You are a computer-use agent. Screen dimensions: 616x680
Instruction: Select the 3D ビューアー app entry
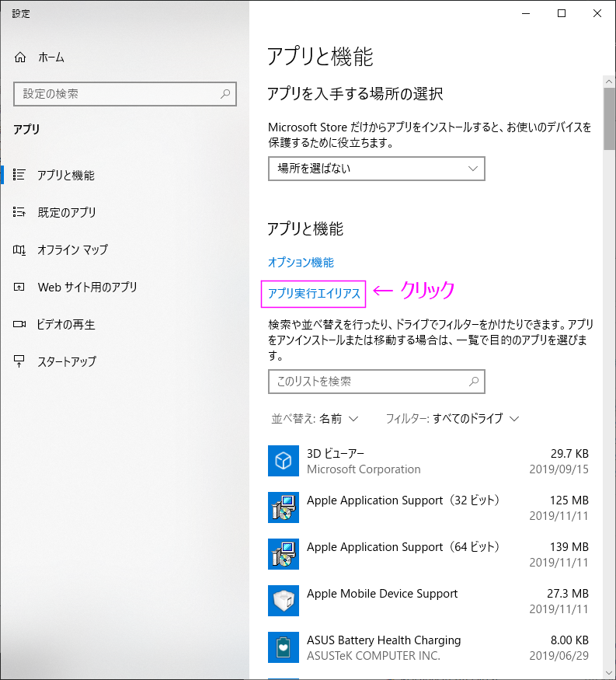(428, 461)
